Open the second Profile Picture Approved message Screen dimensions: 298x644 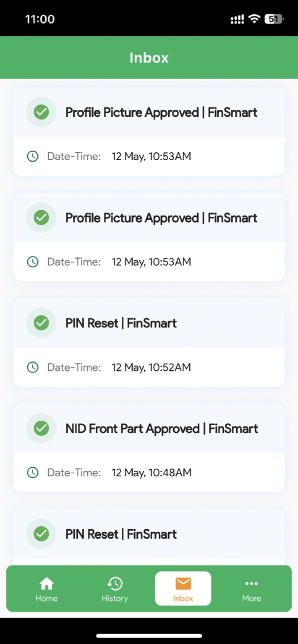[x=149, y=237]
